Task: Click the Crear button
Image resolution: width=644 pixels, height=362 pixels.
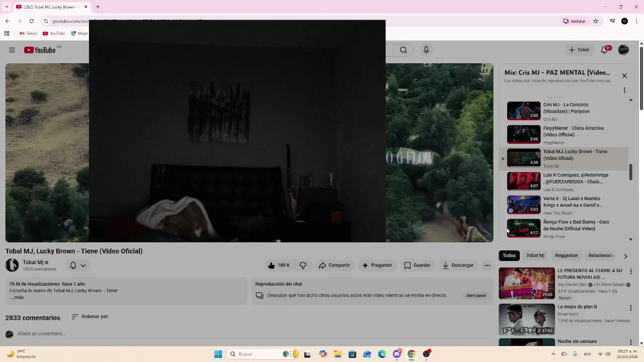Action: (x=579, y=50)
